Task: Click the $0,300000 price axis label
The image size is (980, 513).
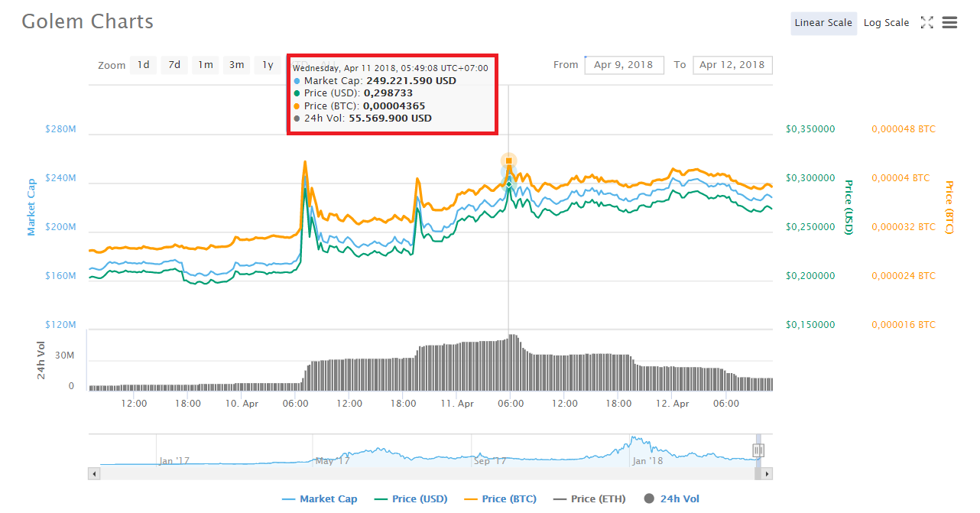Action: (x=810, y=178)
